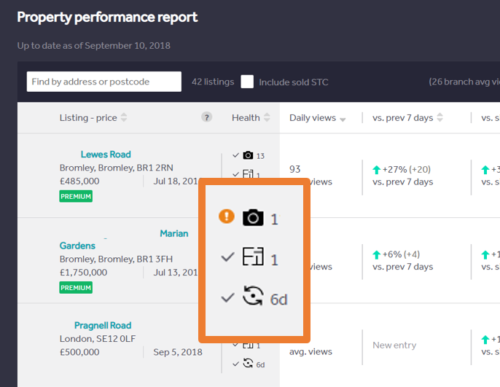Focus the Find by address or postcode field
The width and height of the screenshot is (500, 387).
click(x=104, y=82)
